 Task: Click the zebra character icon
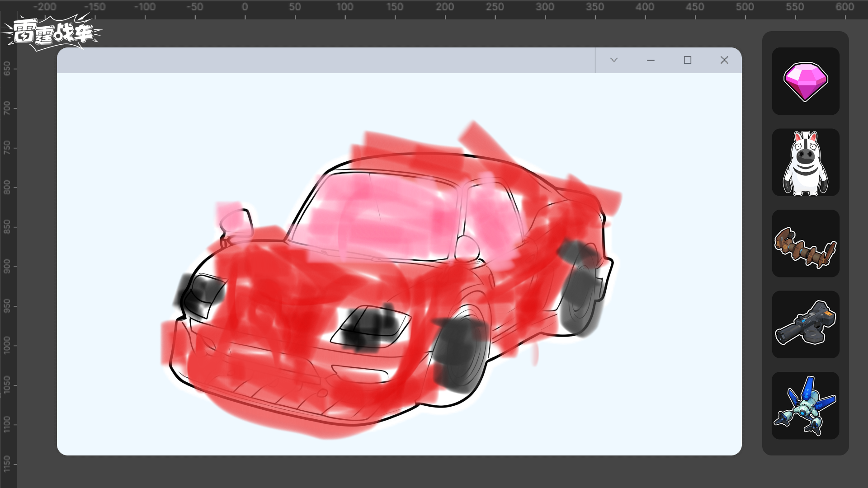805,163
